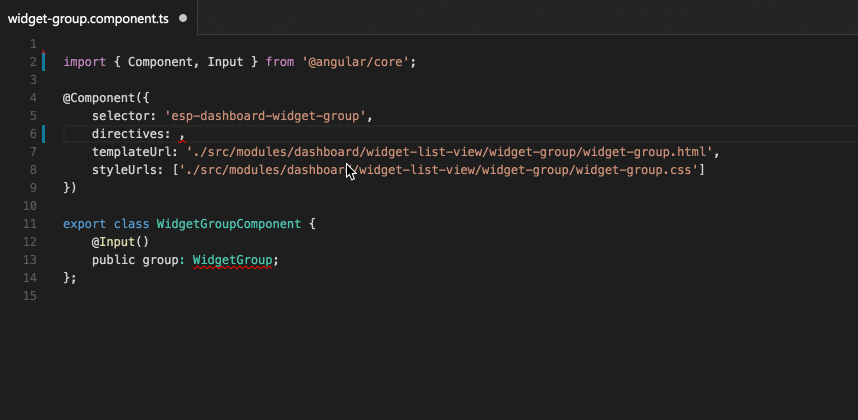Screen dimensions: 858x420
Task: Click the 'public' keyword on line 13
Action: click(113, 260)
